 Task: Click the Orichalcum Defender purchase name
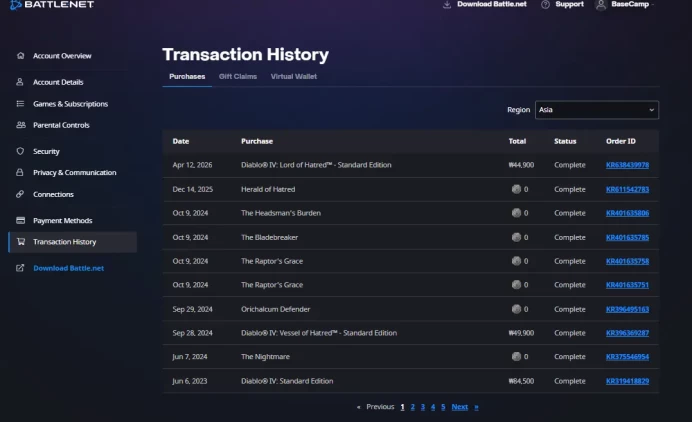click(275, 309)
